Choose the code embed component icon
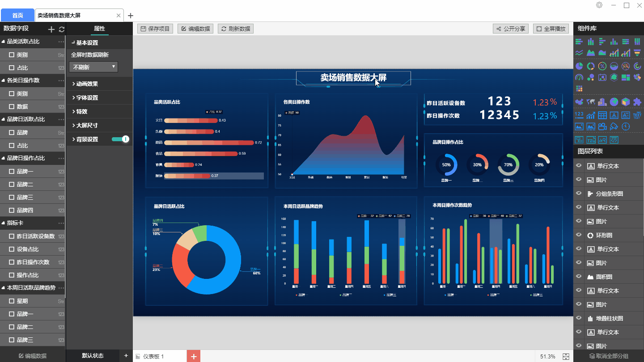Image resolution: width=644 pixels, height=362 pixels. tap(614, 140)
